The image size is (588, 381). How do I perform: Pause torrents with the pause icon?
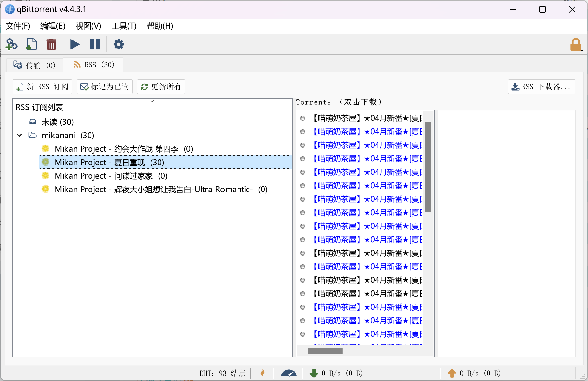coord(95,44)
